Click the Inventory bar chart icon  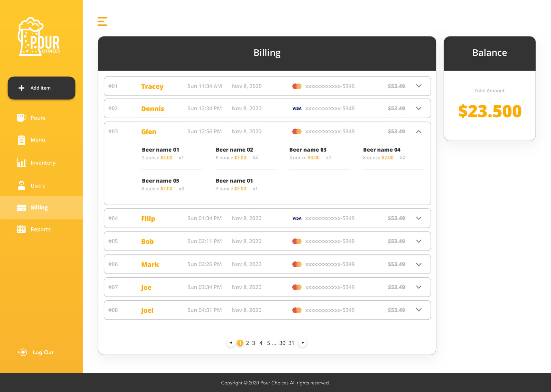point(21,163)
